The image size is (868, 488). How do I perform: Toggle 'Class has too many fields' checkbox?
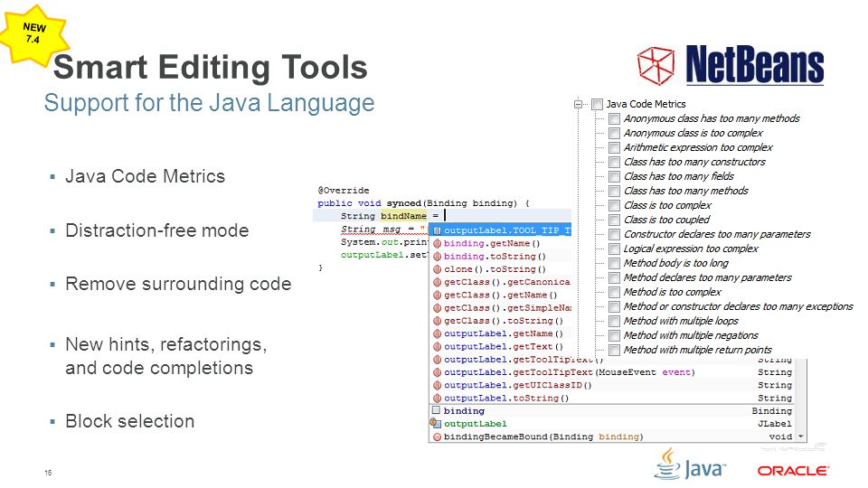(614, 176)
